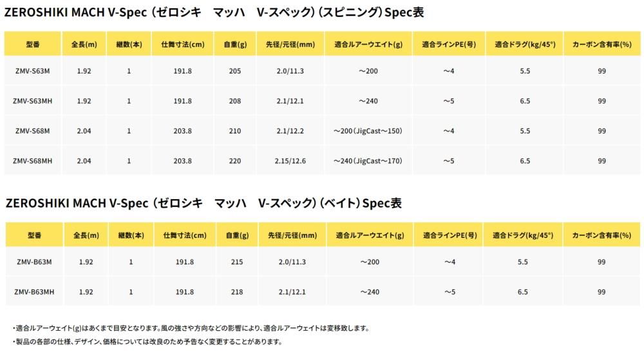Click the ベイト Spec表 table heading
Image resolution: width=644 pixels, height=363 pixels.
coord(204,203)
